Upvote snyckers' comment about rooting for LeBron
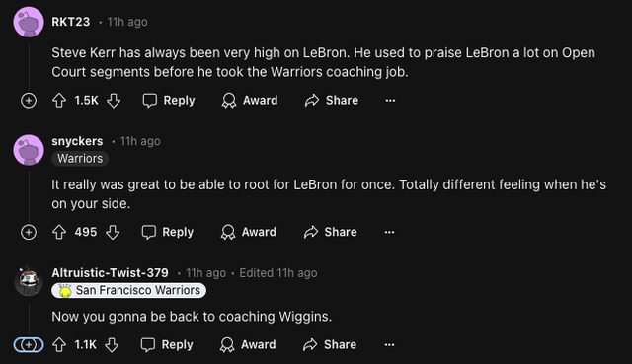632x364 pixels. tap(59, 232)
